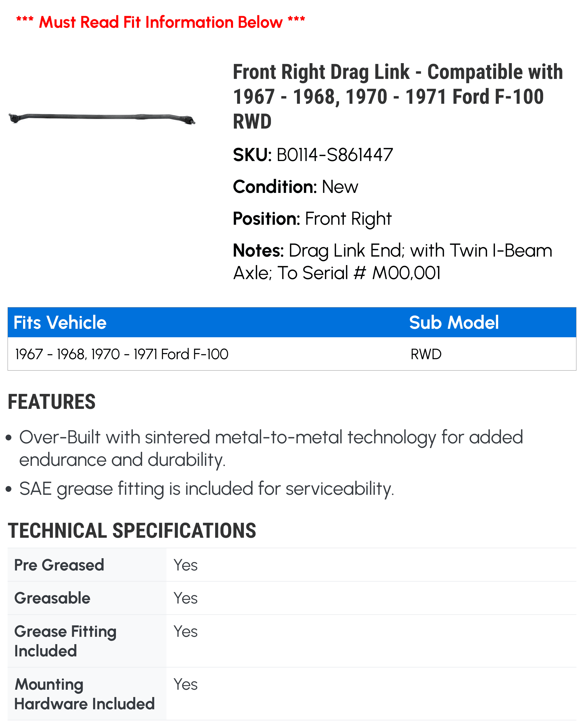Click the Grease Fitting Included label
Image resolution: width=584 pixels, height=728 pixels.
[x=65, y=641]
